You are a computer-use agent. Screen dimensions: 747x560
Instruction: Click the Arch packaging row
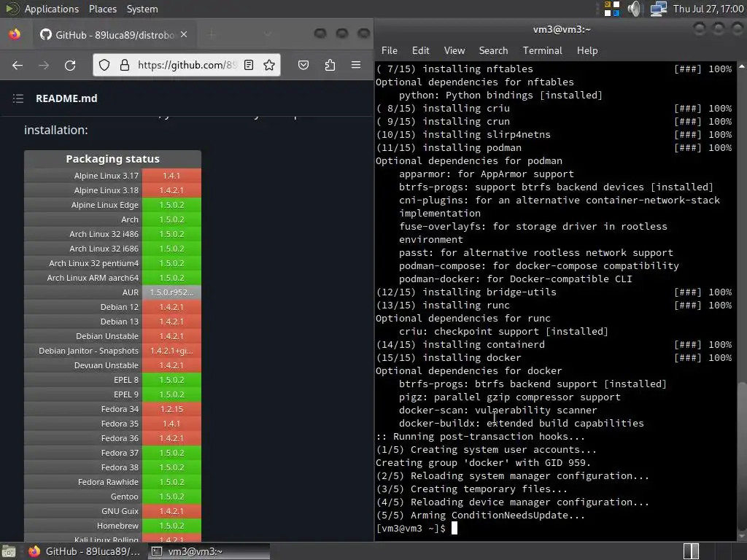113,219
